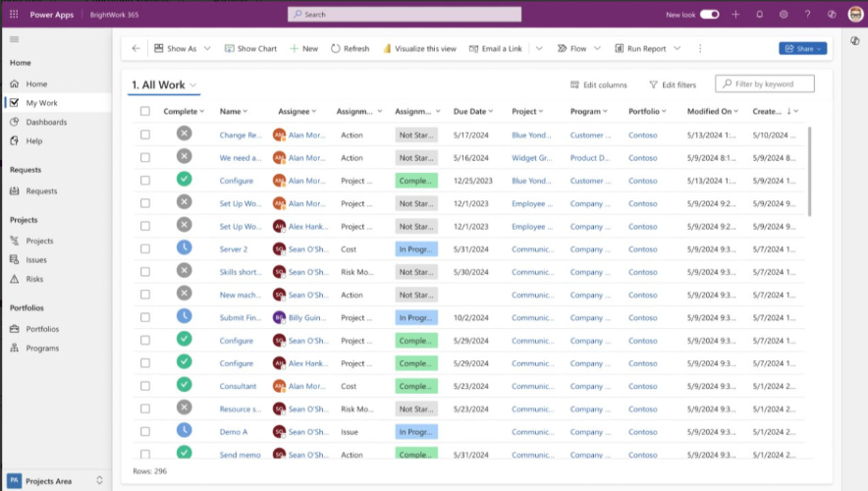Viewport: 868px width, 491px height.
Task: Click the more commands ellipsis icon
Action: [700, 49]
